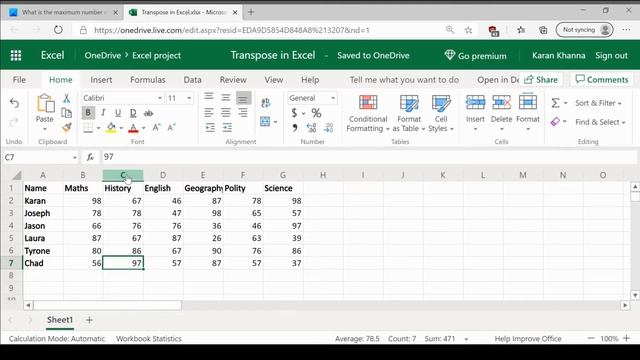The image size is (640, 360).
Task: Toggle Bold formatting
Action: point(88,113)
